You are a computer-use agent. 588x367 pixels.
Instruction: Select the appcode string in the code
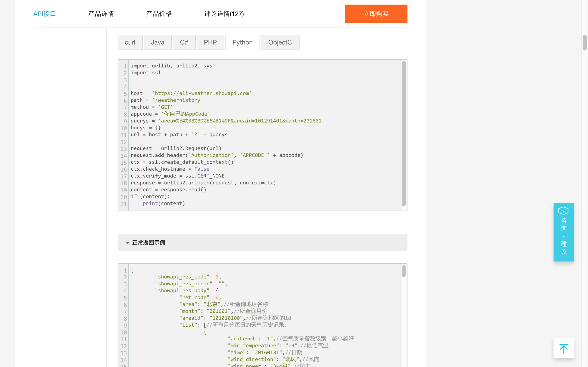tap(185, 114)
